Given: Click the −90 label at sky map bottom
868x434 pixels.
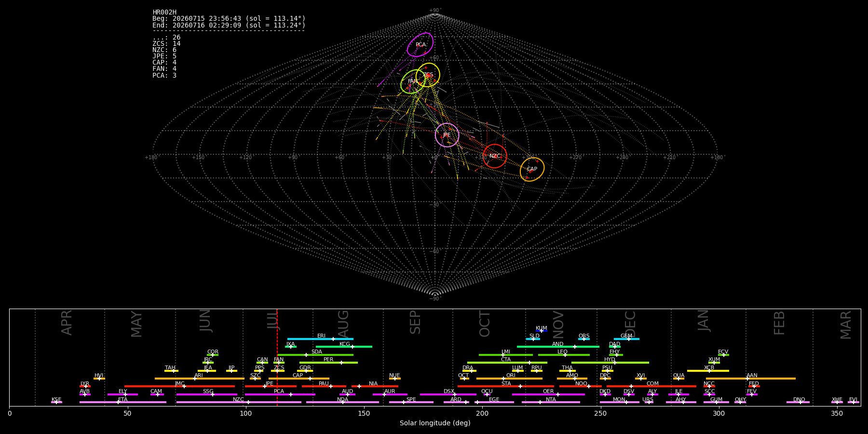Looking at the screenshot, I should [434, 299].
